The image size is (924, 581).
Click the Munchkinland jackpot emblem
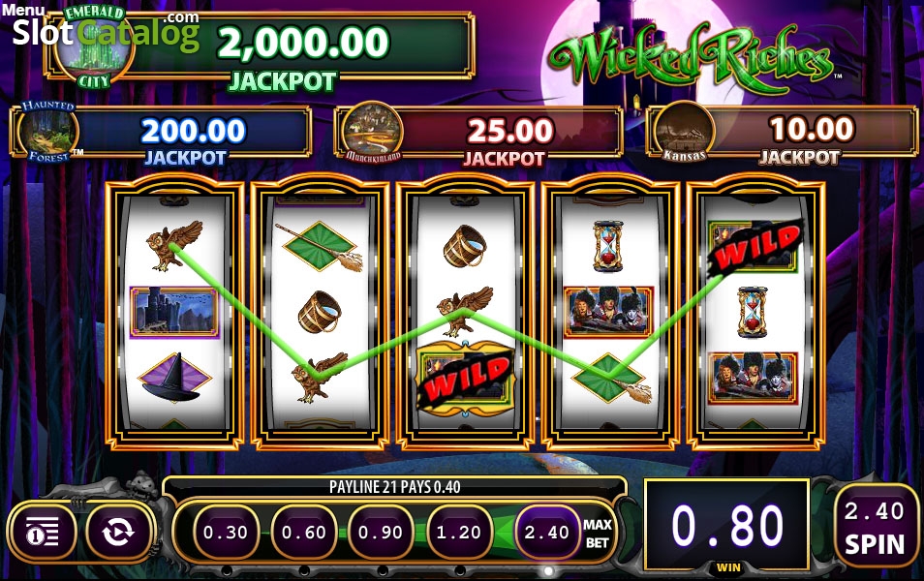click(x=373, y=133)
